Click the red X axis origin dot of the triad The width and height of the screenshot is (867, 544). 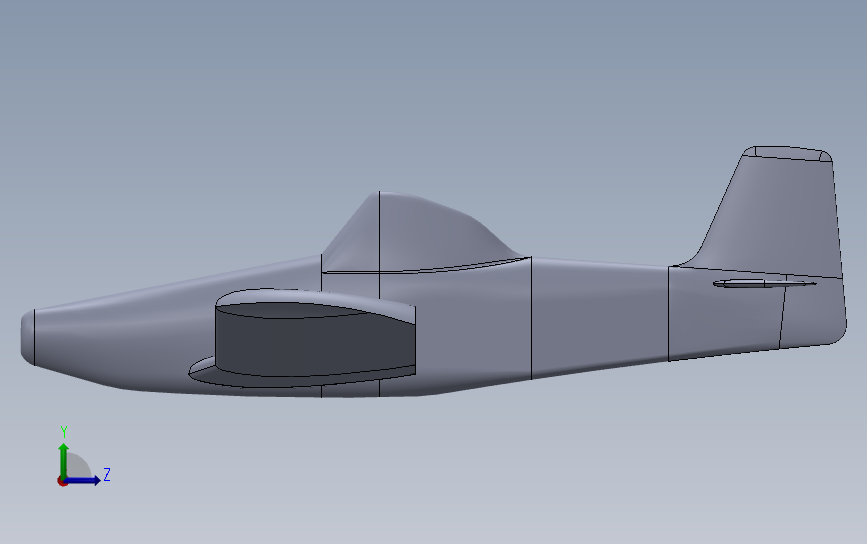click(62, 482)
